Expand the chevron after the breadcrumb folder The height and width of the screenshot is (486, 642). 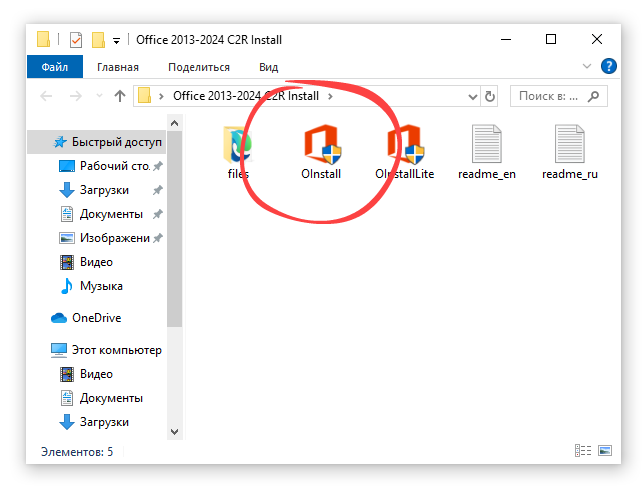coord(330,96)
